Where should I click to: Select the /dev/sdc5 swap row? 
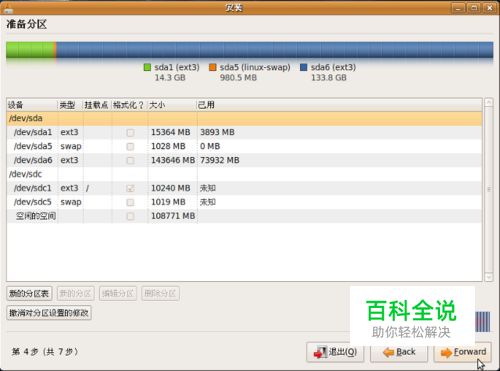(244, 202)
